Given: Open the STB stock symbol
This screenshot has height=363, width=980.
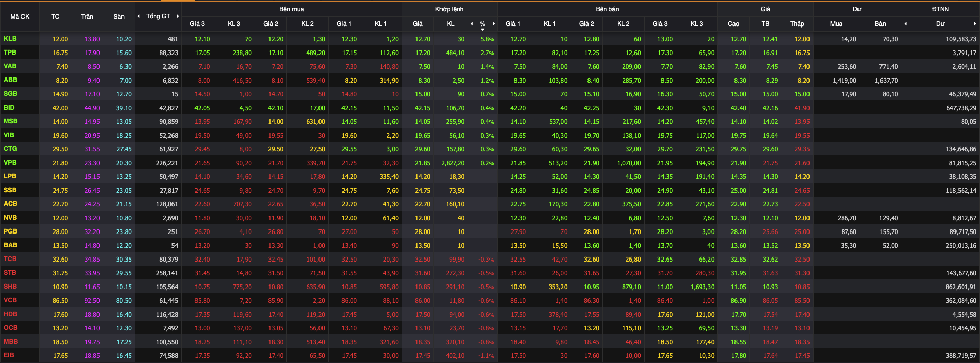Looking at the screenshot, I should 10,273.
